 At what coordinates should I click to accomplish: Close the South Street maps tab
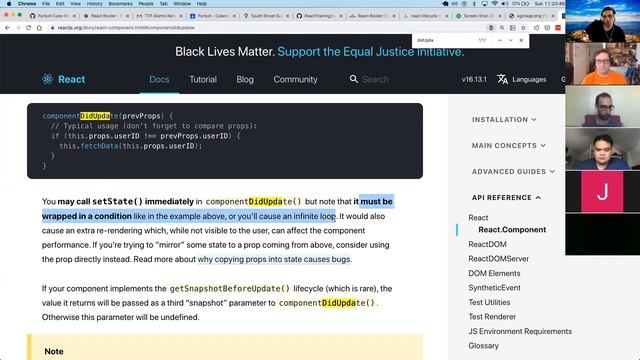point(287,16)
